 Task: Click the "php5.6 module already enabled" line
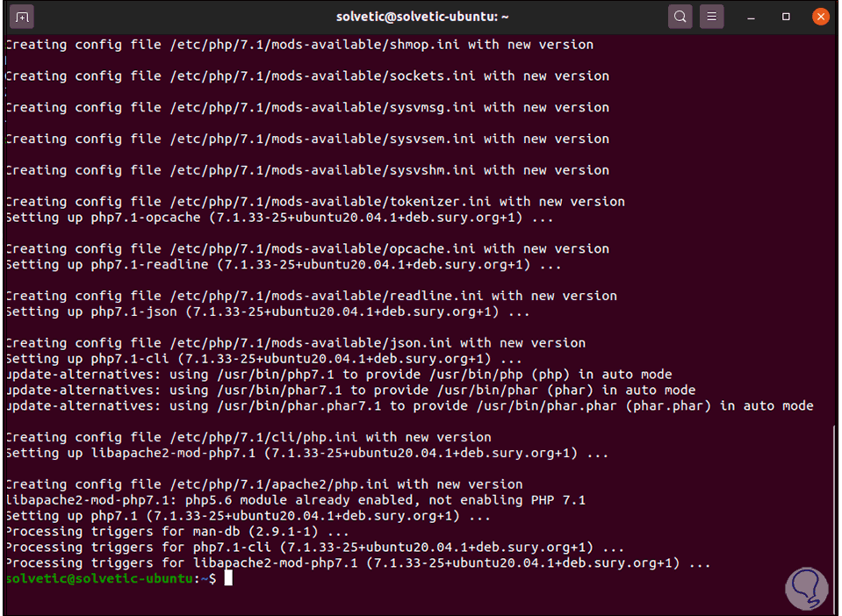pos(295,500)
